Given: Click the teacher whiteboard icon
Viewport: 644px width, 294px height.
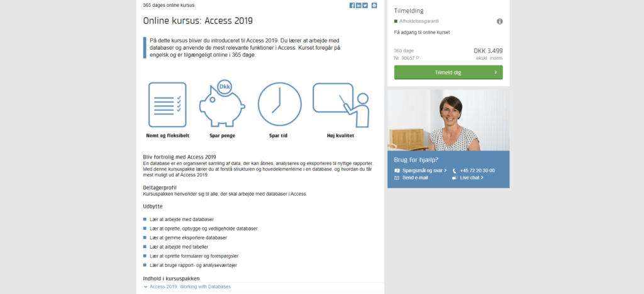Looking at the screenshot, I should (x=341, y=105).
